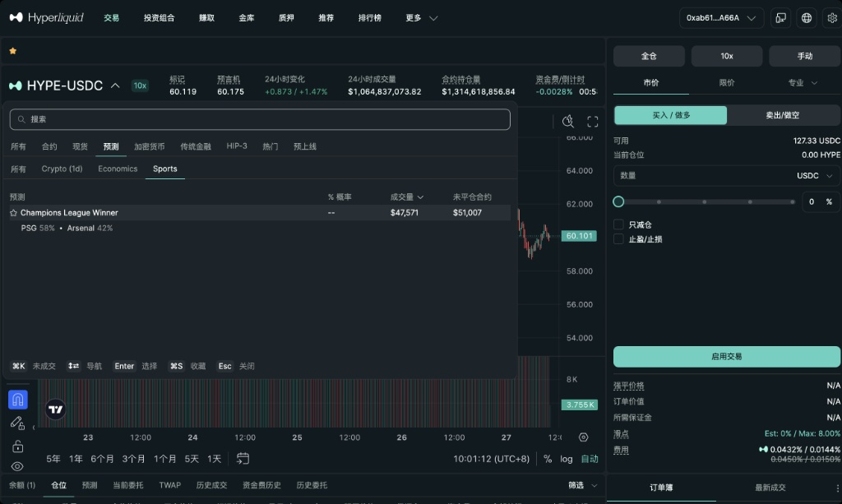
Task: Select the Champions League Winner row
Action: 260,213
